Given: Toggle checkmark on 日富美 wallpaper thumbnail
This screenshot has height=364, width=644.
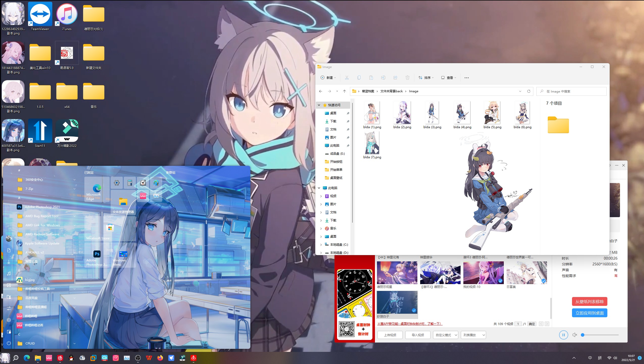Looking at the screenshot, I should [543, 281].
